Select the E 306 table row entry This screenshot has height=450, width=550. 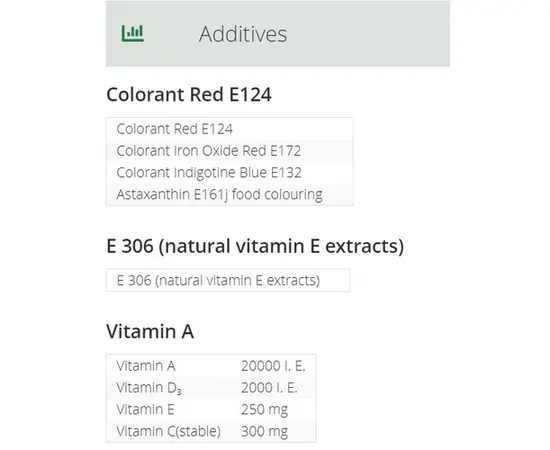pyautogui.click(x=228, y=280)
